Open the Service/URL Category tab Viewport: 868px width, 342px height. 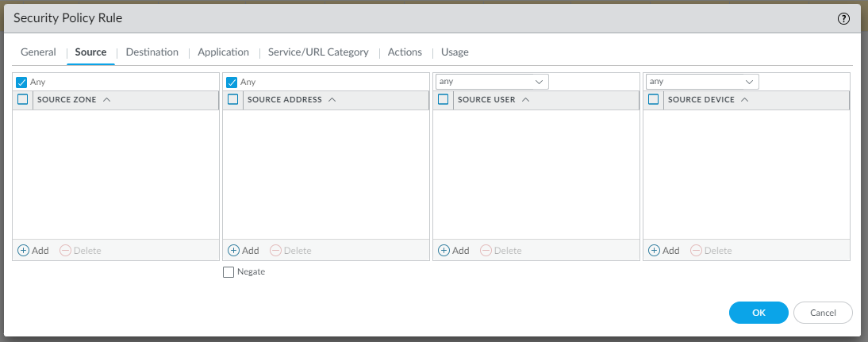point(318,52)
